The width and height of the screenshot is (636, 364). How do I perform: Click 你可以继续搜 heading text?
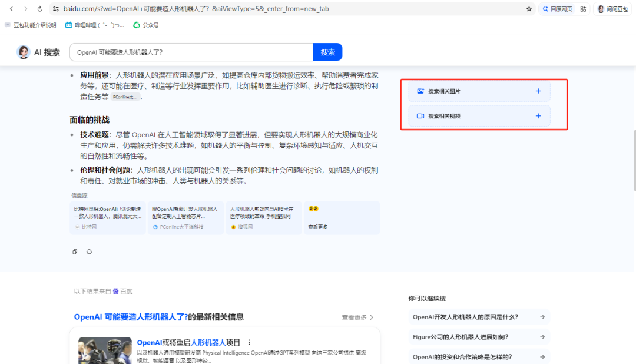click(x=427, y=298)
